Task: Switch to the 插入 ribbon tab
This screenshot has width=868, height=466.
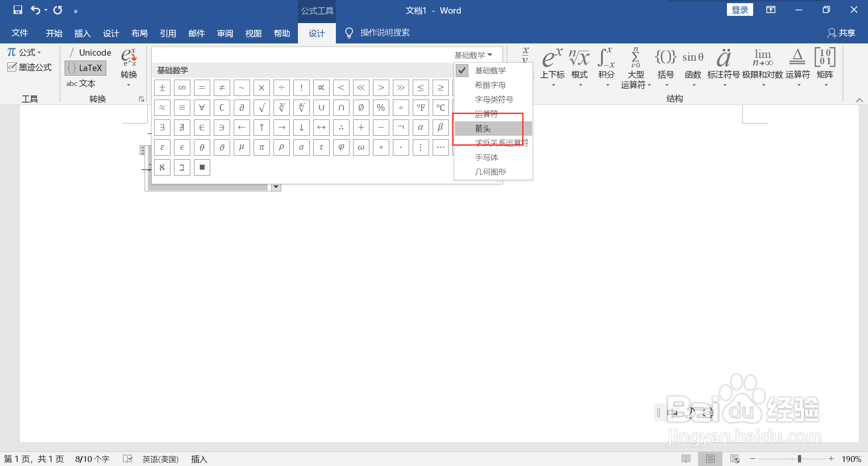Action: (82, 33)
